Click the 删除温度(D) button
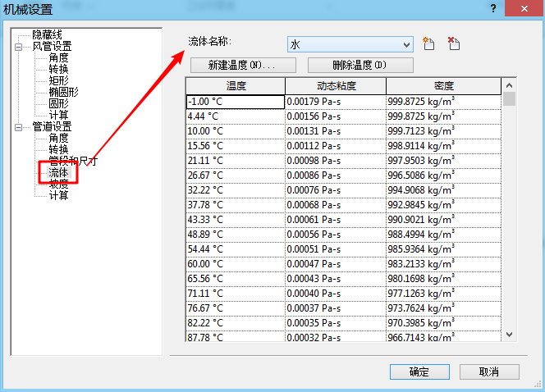 (x=360, y=66)
